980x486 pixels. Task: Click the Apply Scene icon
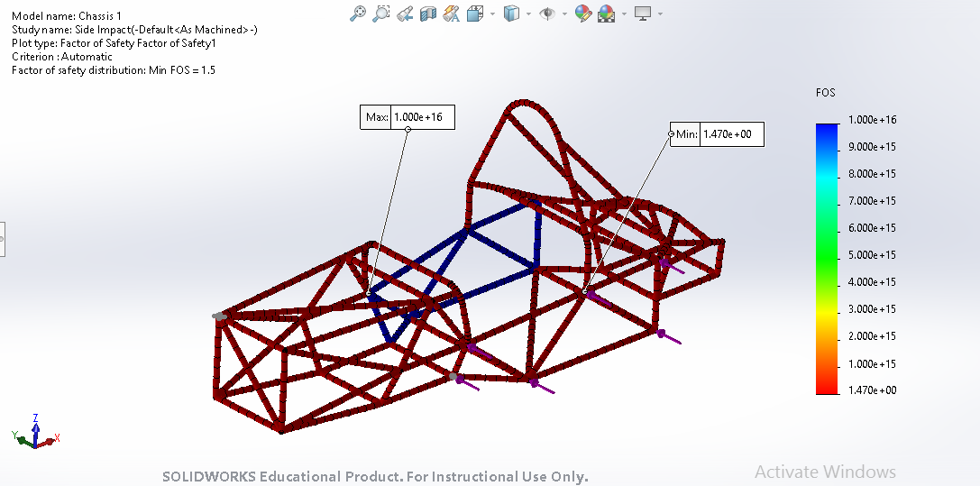pyautogui.click(x=606, y=14)
